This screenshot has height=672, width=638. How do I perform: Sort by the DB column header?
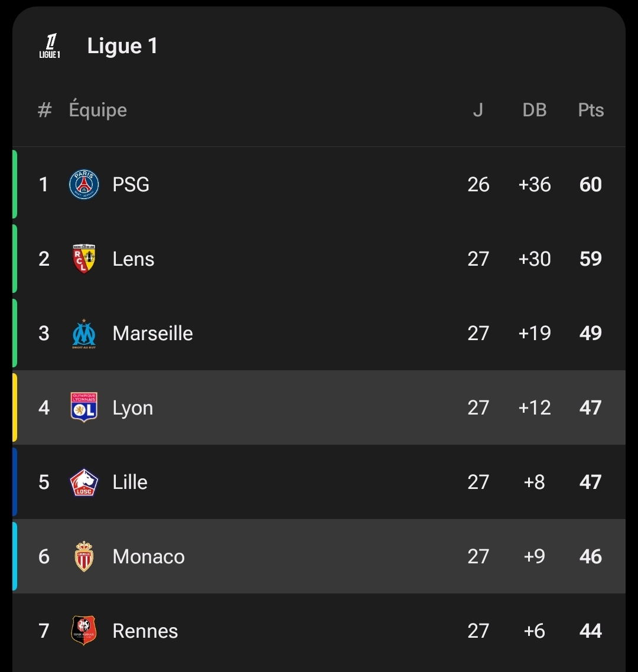click(x=535, y=110)
